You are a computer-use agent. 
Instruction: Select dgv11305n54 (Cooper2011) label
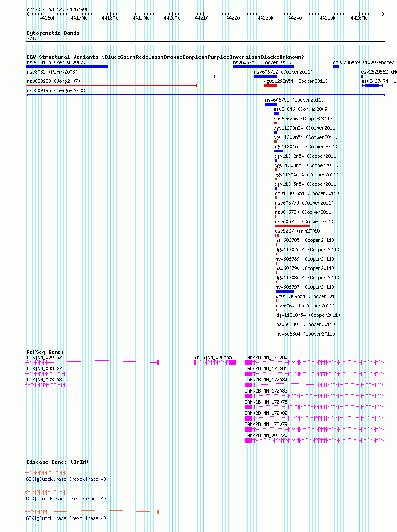(306, 184)
